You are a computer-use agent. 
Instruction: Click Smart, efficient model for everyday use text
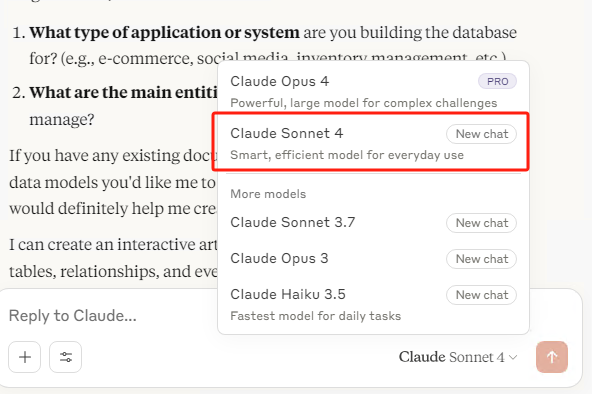347,155
